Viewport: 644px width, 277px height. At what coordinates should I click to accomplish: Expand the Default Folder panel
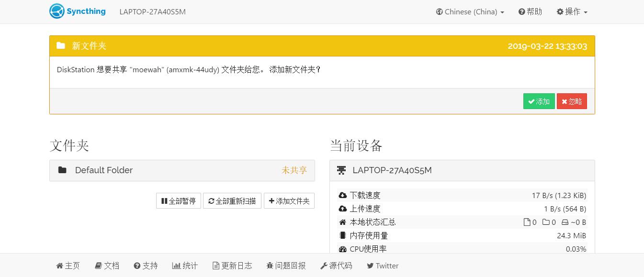click(x=182, y=170)
